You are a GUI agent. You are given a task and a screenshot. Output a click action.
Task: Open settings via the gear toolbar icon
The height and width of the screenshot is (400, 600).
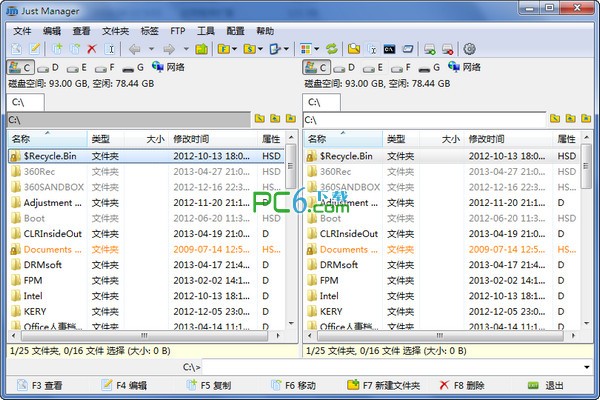(x=469, y=49)
